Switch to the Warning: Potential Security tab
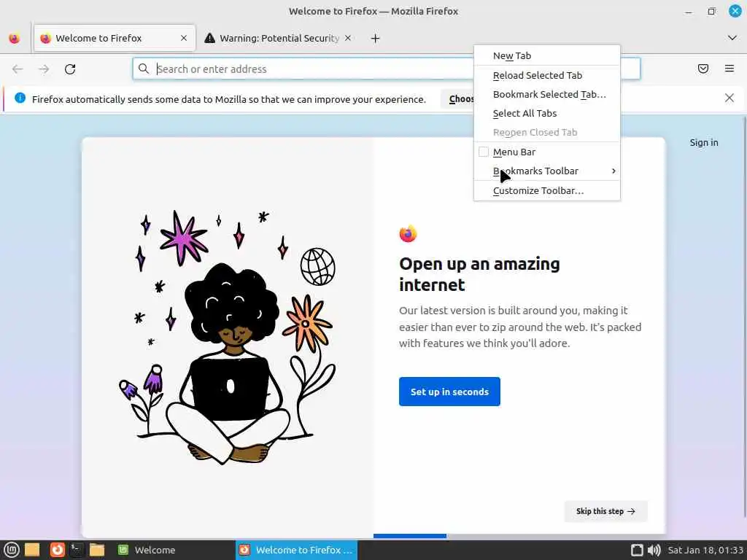Image resolution: width=747 pixels, height=560 pixels. coord(279,38)
